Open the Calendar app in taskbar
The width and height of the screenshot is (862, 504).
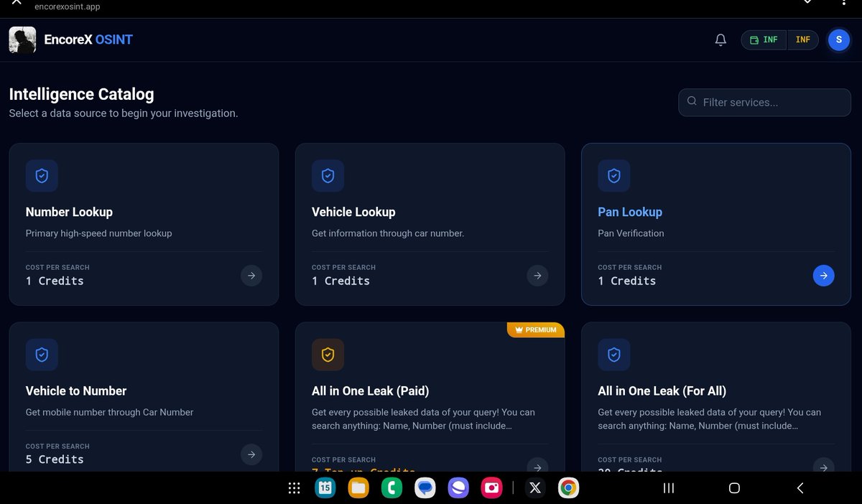[325, 488]
